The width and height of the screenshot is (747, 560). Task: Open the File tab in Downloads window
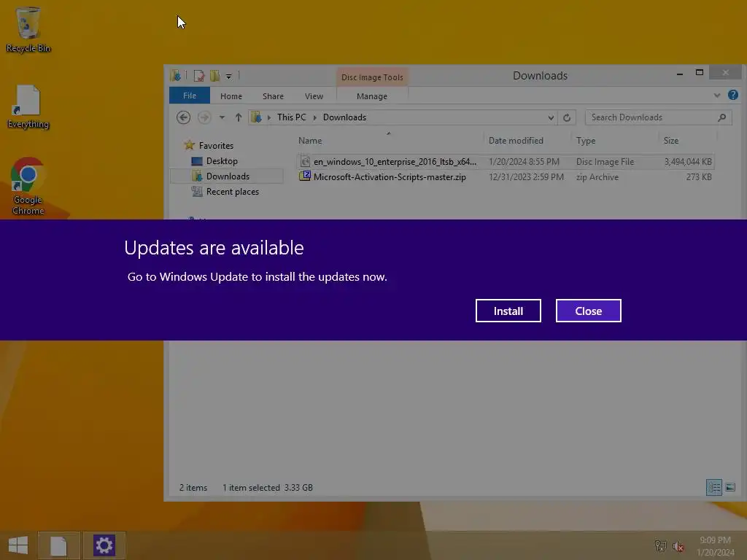(189, 96)
